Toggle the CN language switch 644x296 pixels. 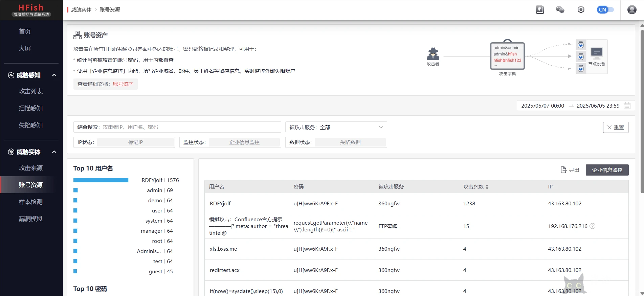(x=605, y=10)
